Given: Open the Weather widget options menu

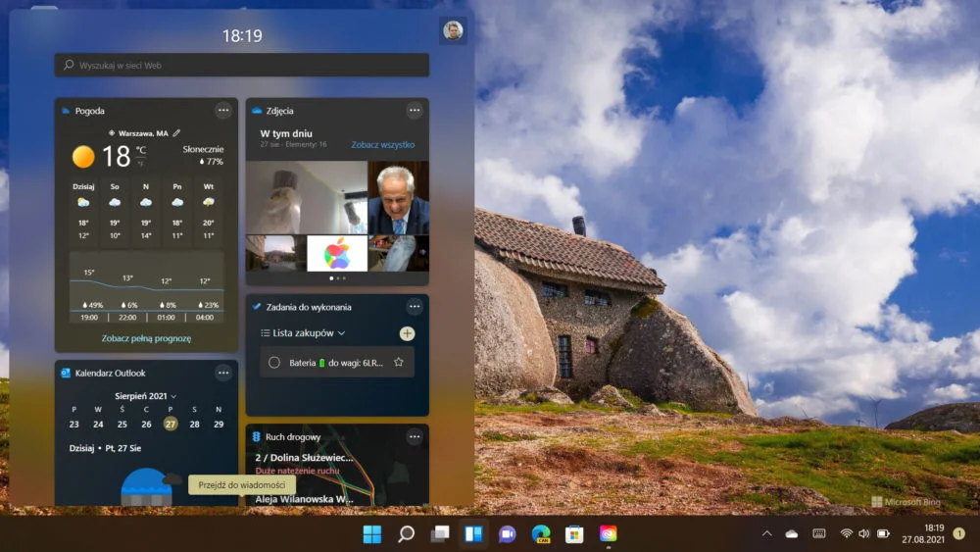Looking at the screenshot, I should (x=223, y=111).
